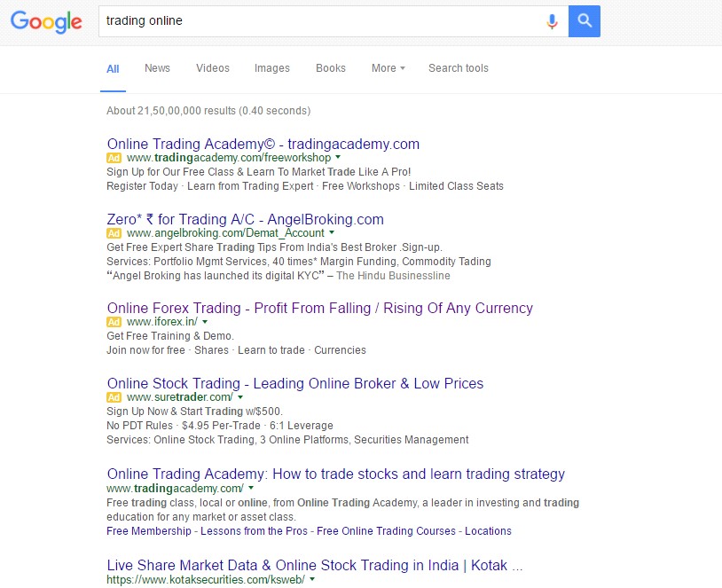722x588 pixels.
Task: Click '$4.95 Per-Trade' callout text
Action: (x=222, y=426)
